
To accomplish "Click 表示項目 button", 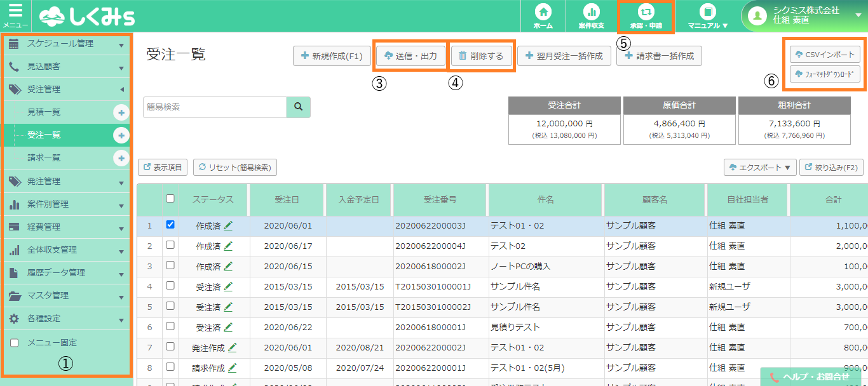I will pos(163,168).
